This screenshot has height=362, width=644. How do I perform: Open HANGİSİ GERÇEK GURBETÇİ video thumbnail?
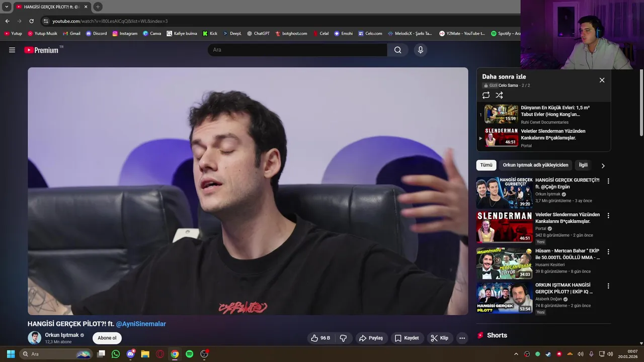point(504,193)
